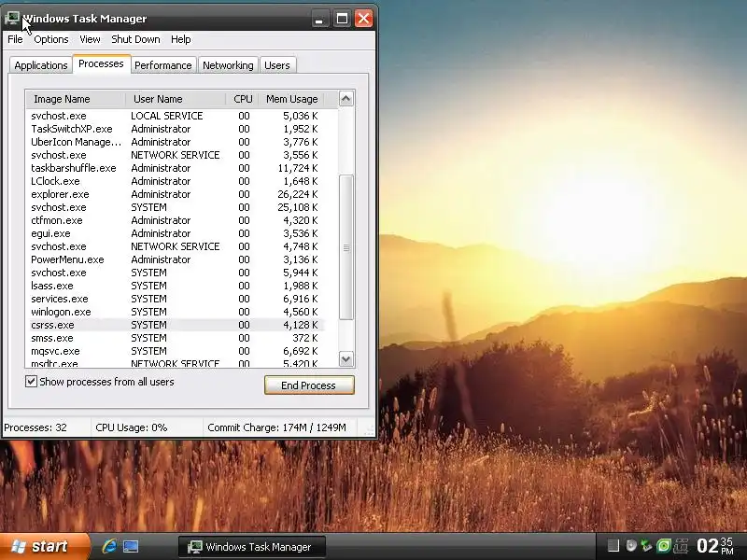The height and width of the screenshot is (560, 747).
Task: Click the End Process button
Action: click(309, 385)
